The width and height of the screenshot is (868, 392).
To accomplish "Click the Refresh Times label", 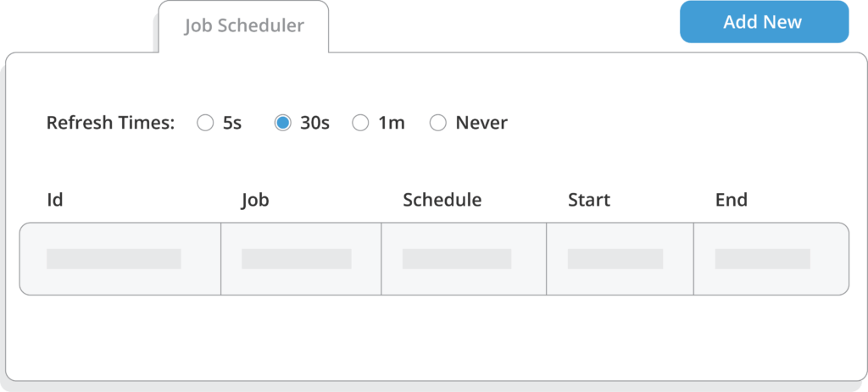I will (110, 123).
